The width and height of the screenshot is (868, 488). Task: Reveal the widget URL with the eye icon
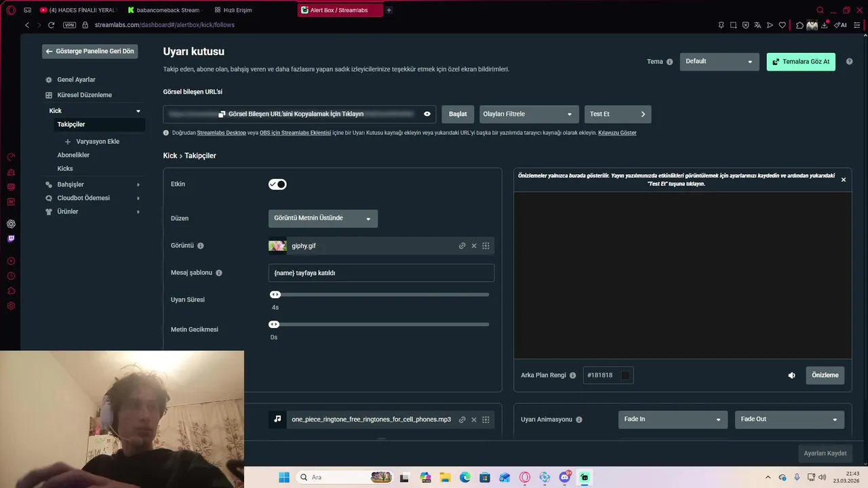pyautogui.click(x=427, y=114)
